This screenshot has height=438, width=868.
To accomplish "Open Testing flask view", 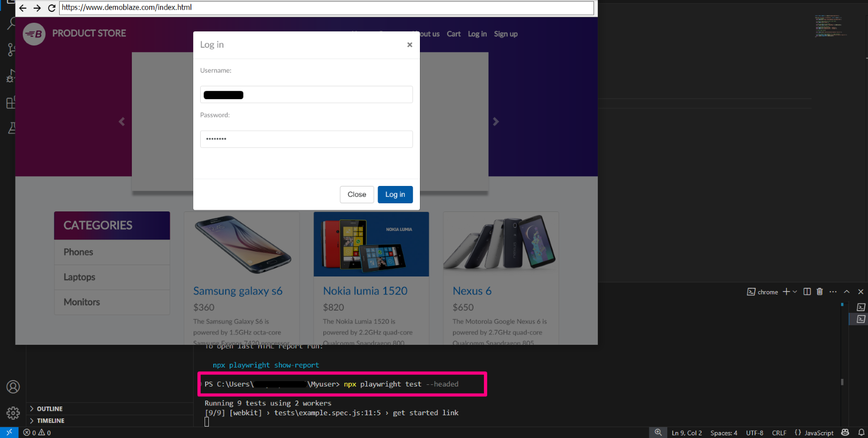I will click(11, 128).
